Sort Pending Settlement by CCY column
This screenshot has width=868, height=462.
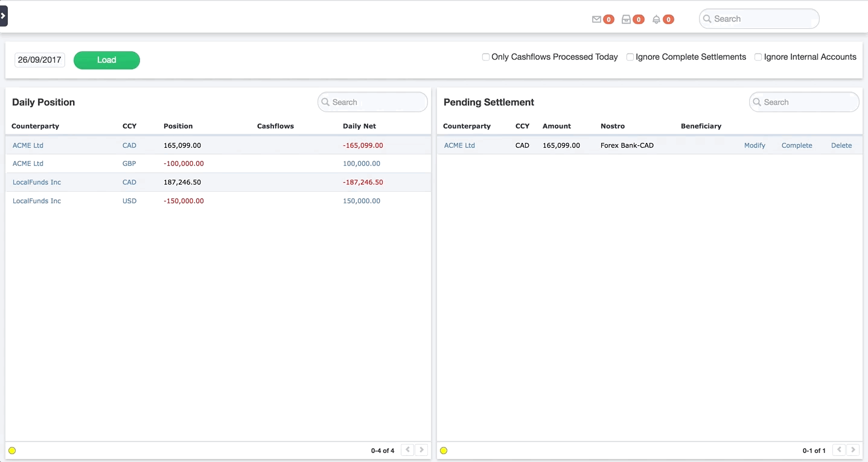523,126
